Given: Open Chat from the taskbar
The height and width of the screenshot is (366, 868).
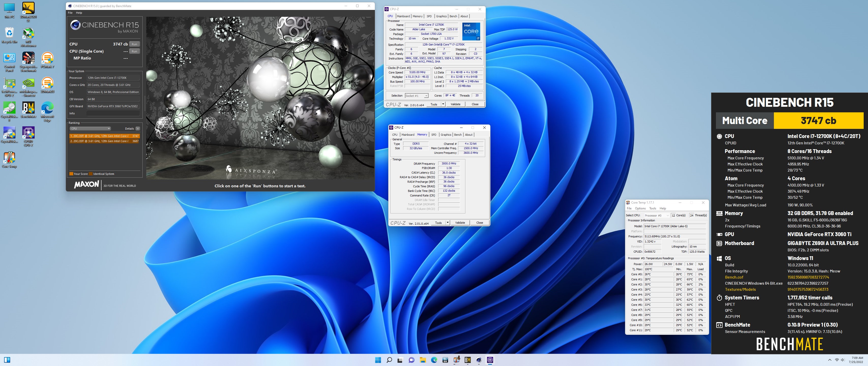Looking at the screenshot, I should [411, 360].
